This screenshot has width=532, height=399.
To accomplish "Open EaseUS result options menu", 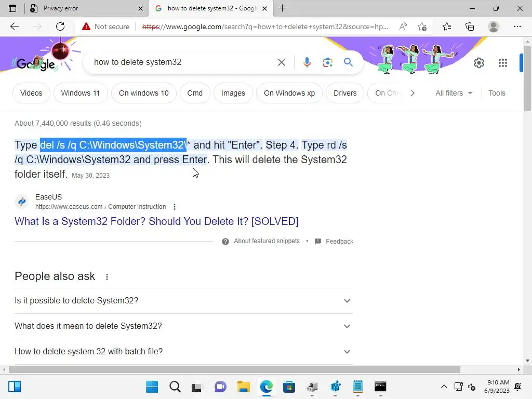I will [x=175, y=207].
